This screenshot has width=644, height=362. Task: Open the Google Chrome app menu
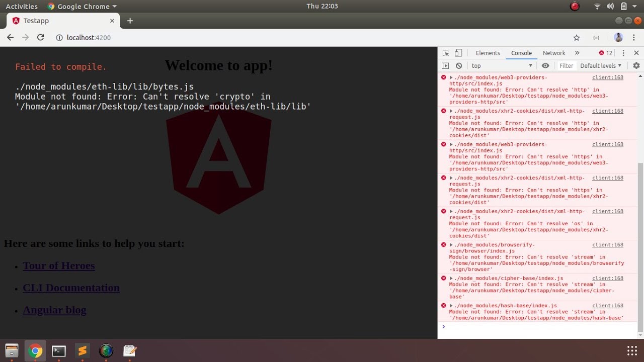coord(82,6)
